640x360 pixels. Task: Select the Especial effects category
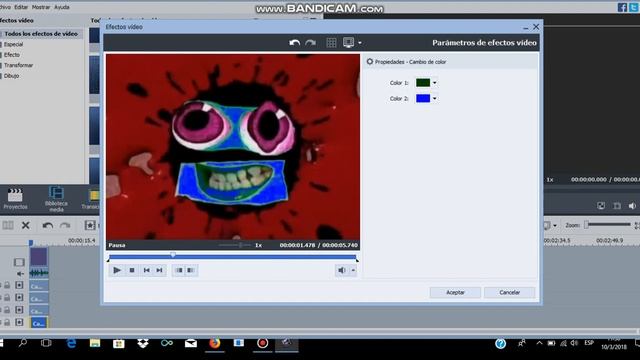[x=13, y=44]
